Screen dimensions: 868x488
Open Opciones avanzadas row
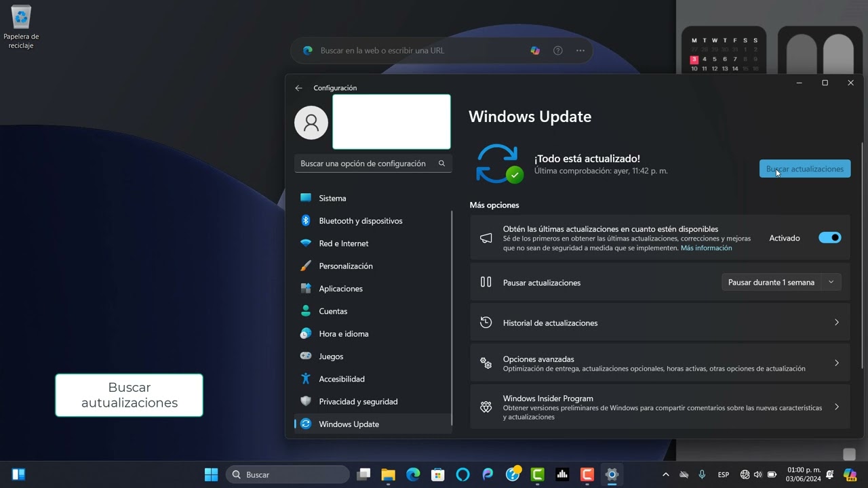[x=660, y=363]
